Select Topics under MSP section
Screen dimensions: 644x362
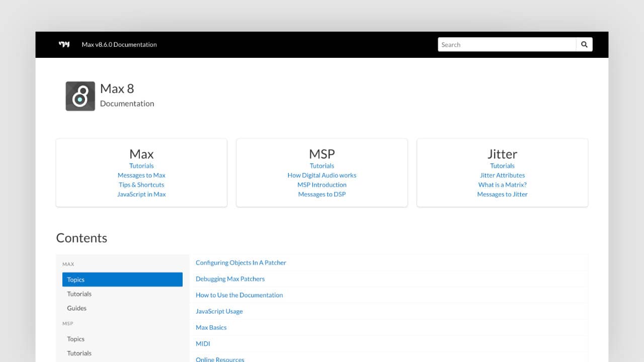tap(122, 339)
